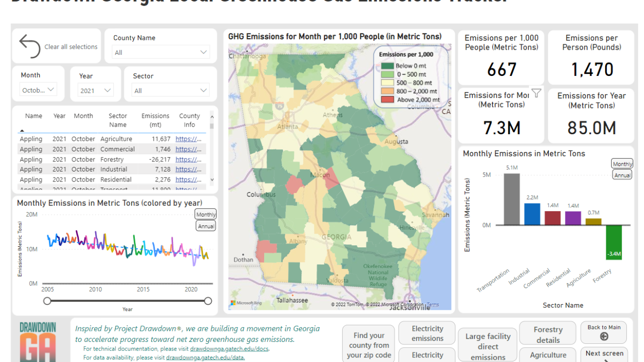The image size is (644, 362).
Task: Click the 'Below 0 mt' legend swatch
Action: pyautogui.click(x=388, y=66)
